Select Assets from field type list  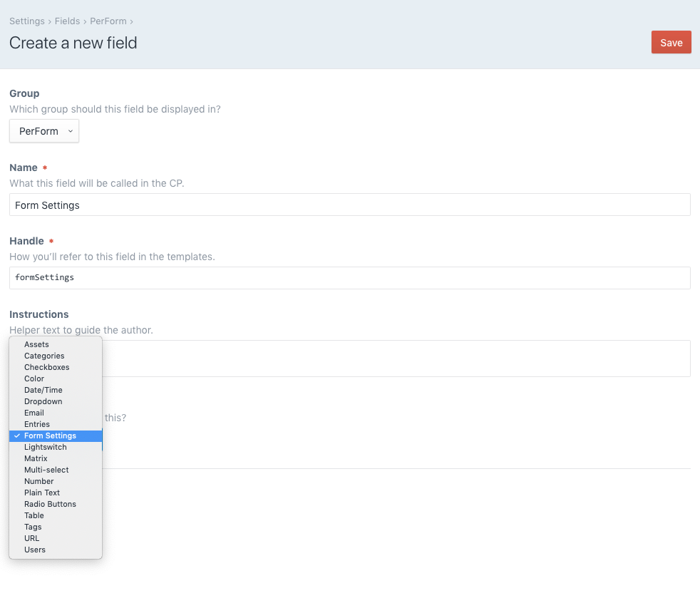coord(36,344)
